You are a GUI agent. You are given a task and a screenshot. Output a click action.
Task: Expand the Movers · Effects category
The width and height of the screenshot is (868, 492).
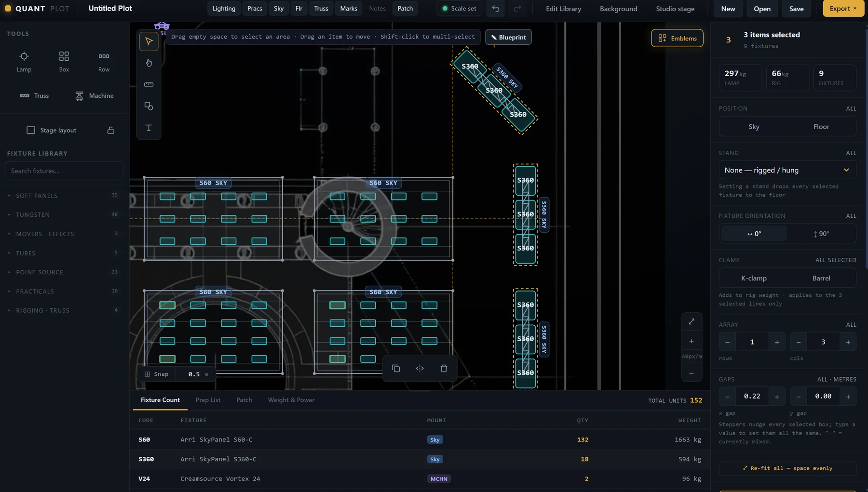(64, 234)
